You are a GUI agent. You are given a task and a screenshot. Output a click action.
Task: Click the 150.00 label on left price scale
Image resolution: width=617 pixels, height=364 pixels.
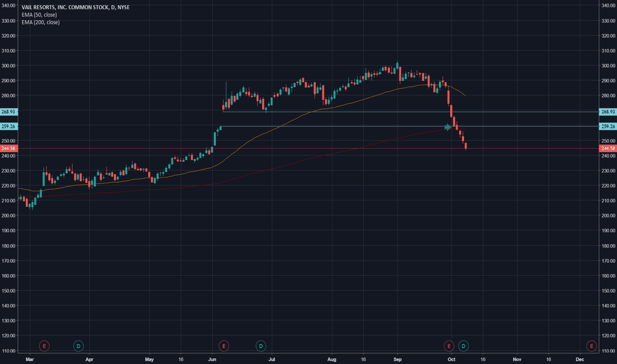(x=8, y=291)
